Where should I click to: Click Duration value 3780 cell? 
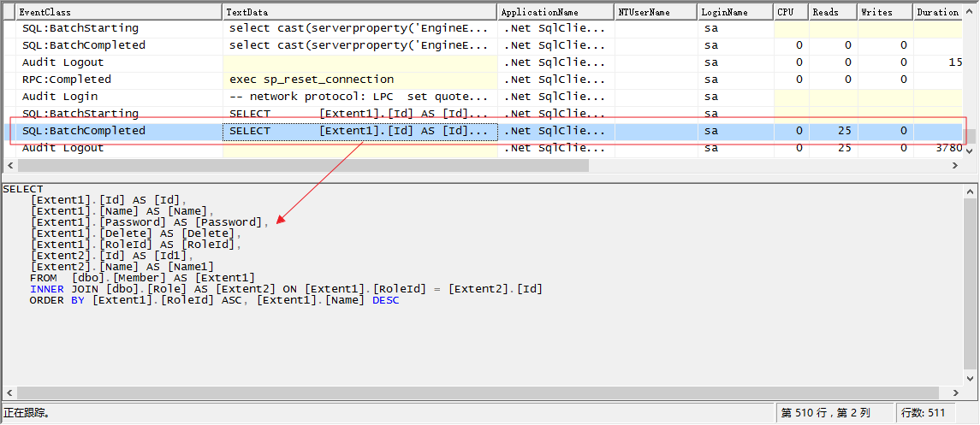pyautogui.click(x=937, y=148)
